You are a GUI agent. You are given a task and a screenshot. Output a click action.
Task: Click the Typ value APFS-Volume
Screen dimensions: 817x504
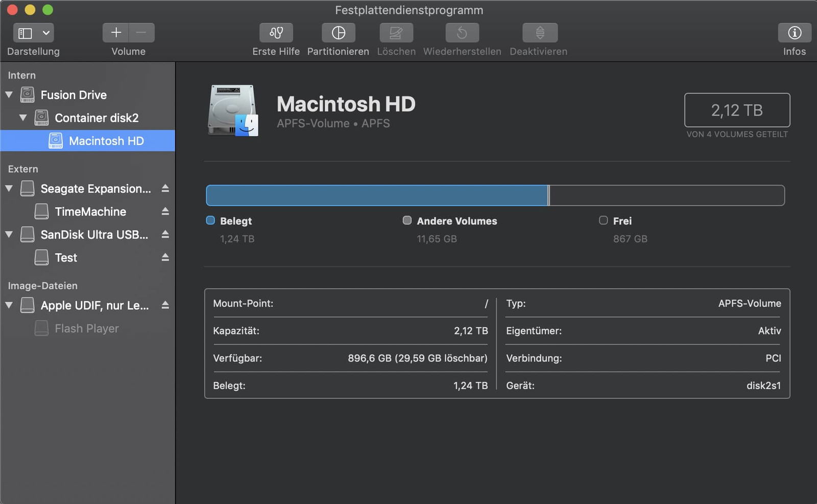[750, 303]
